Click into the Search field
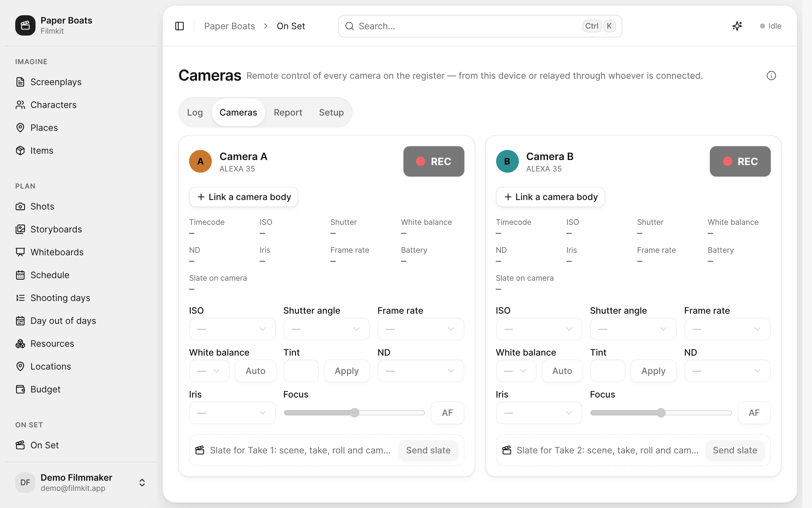The width and height of the screenshot is (812, 508). (480, 26)
